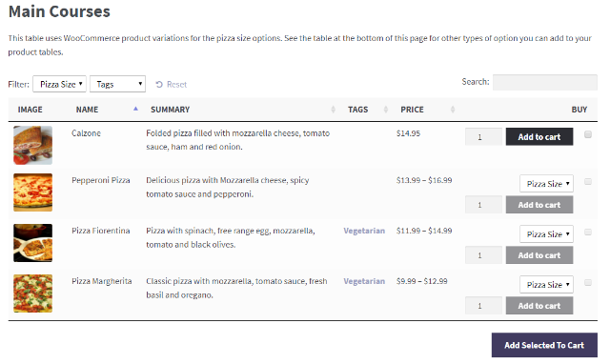
Task: Click the $9.99 – $12.99 price cell
Action: pyautogui.click(x=421, y=281)
